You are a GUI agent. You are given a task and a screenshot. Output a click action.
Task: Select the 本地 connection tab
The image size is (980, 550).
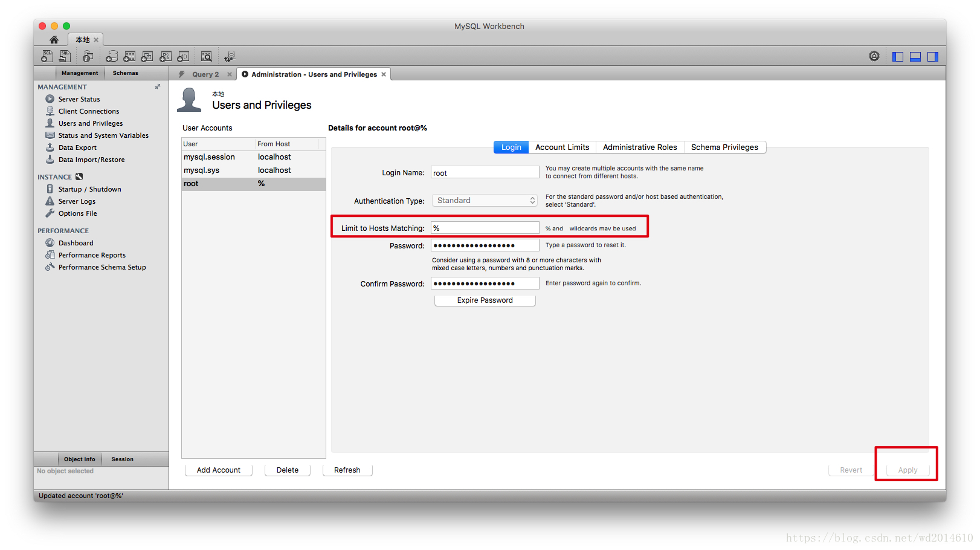point(83,40)
